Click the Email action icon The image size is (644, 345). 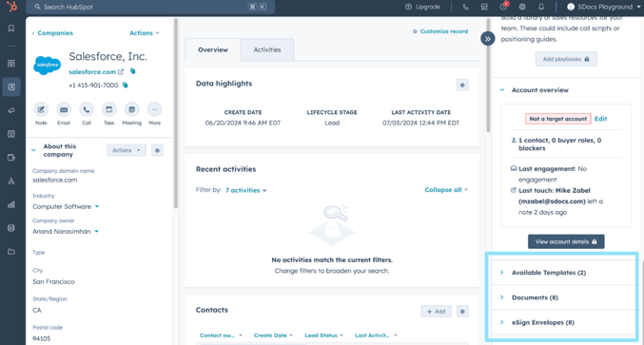coord(64,109)
